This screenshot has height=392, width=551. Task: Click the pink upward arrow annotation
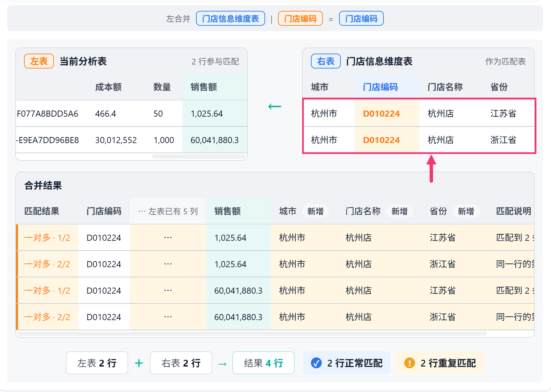click(431, 169)
